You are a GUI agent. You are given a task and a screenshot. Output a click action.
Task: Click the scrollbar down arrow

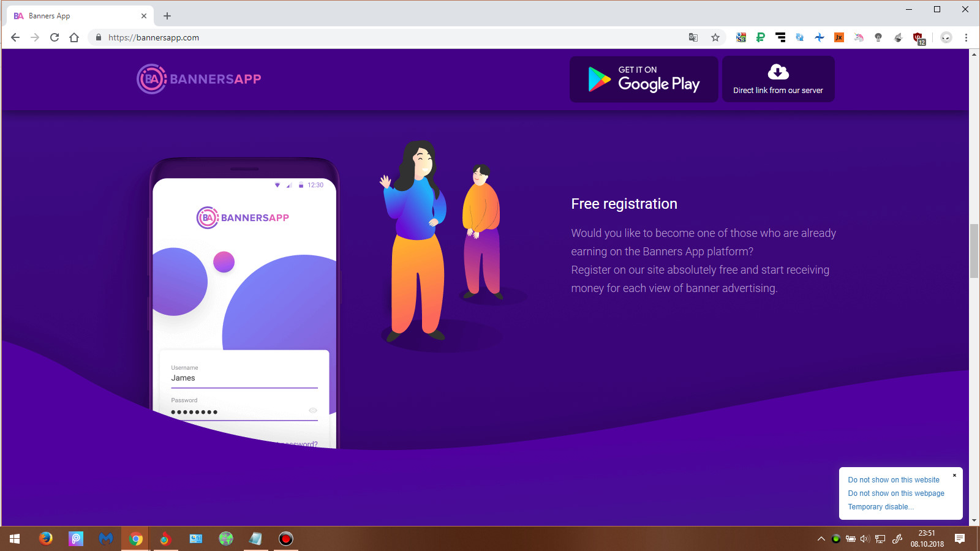pos(974,521)
